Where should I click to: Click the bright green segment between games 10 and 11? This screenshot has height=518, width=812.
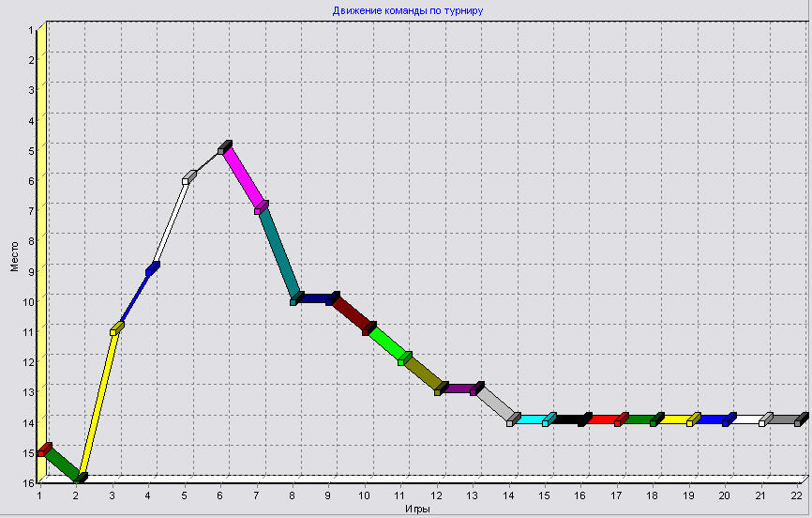tap(387, 343)
